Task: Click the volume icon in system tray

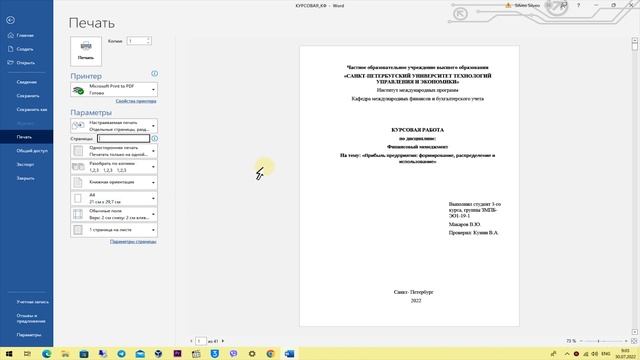Action: (595, 353)
